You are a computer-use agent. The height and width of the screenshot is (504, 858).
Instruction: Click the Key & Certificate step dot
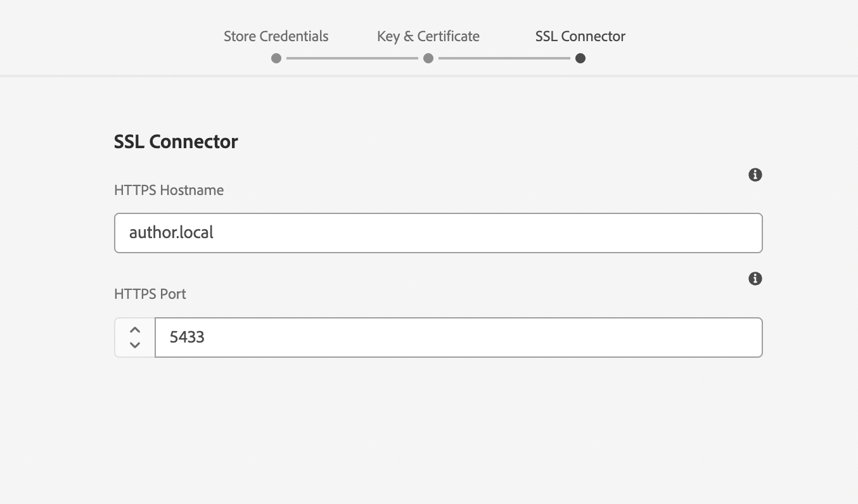[428, 58]
